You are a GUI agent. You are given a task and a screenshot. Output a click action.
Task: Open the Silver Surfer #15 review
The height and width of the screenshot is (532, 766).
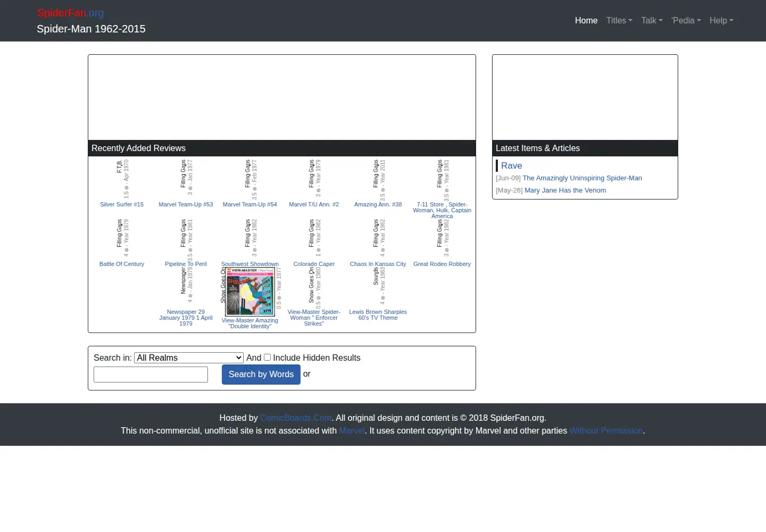point(122,204)
